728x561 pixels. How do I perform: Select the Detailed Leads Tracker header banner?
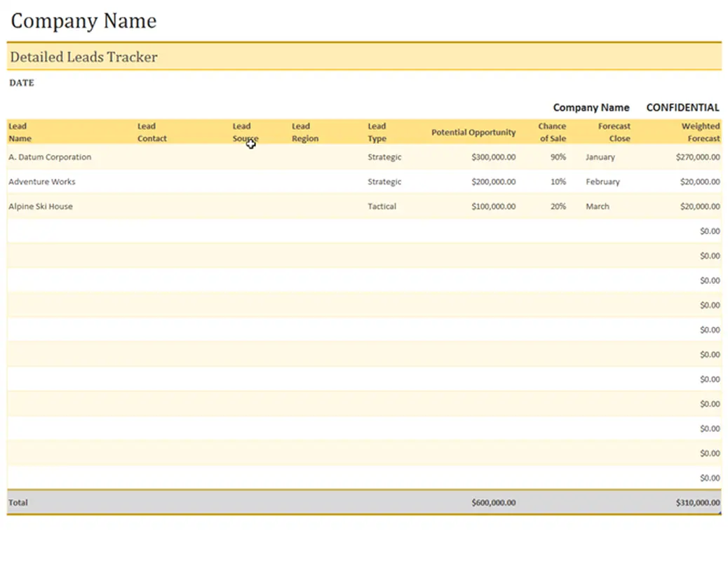click(83, 57)
